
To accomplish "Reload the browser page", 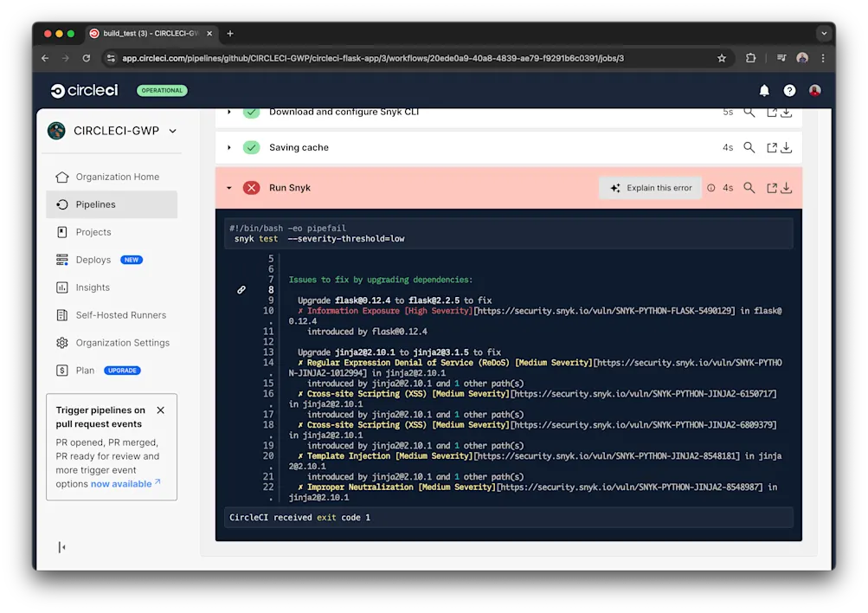I will [86, 58].
